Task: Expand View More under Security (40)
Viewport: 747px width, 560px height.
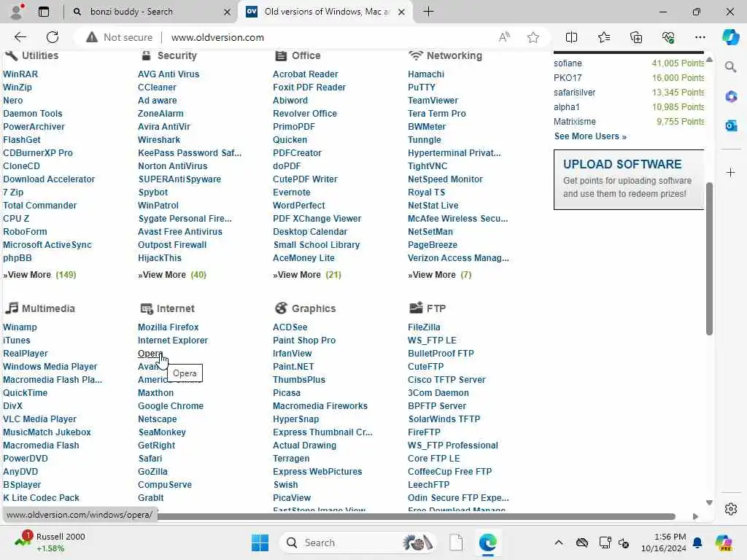Action: 172,275
